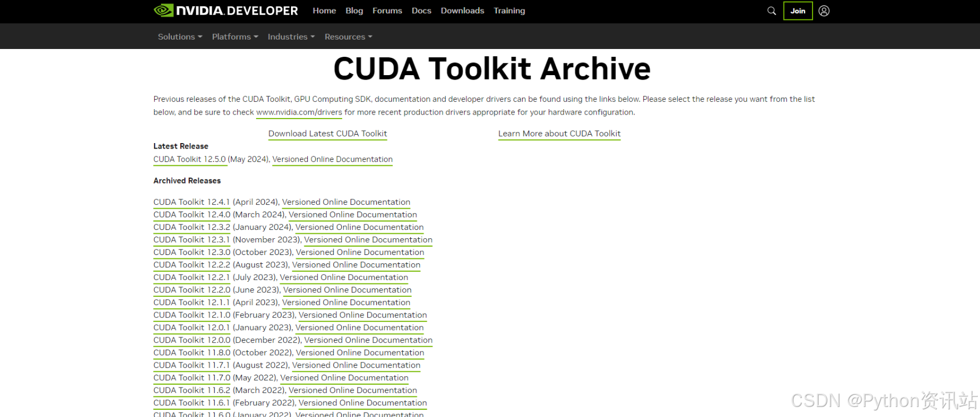Open CUDA Toolkit 11.6.1 link
980x417 pixels.
191,403
